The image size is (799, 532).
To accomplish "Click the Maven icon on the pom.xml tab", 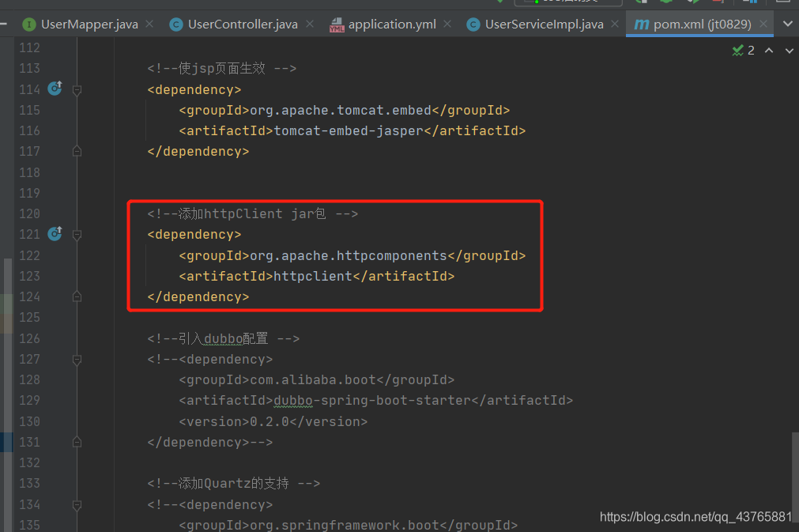I will pos(642,25).
